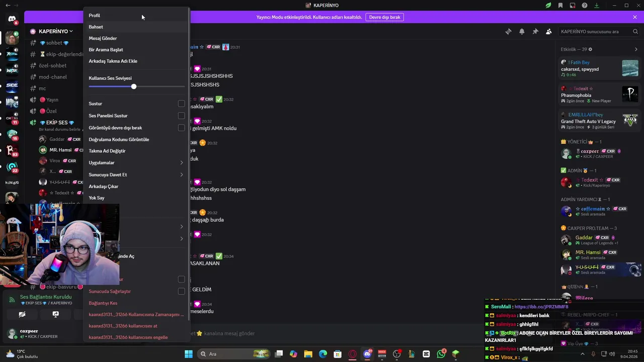The image size is (644, 362).
Task: Open server icon with 15 badge
Action: point(12,134)
